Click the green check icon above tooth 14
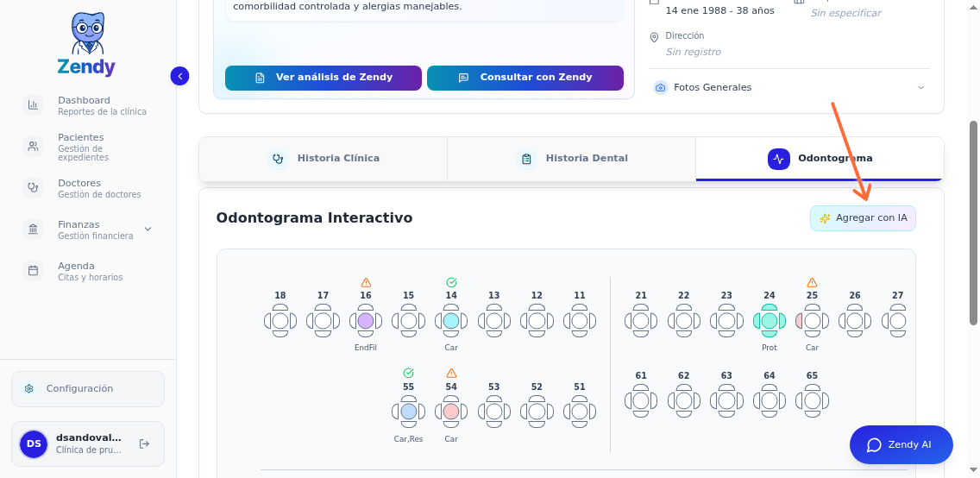Image resolution: width=980 pixels, height=478 pixels. pyautogui.click(x=451, y=283)
